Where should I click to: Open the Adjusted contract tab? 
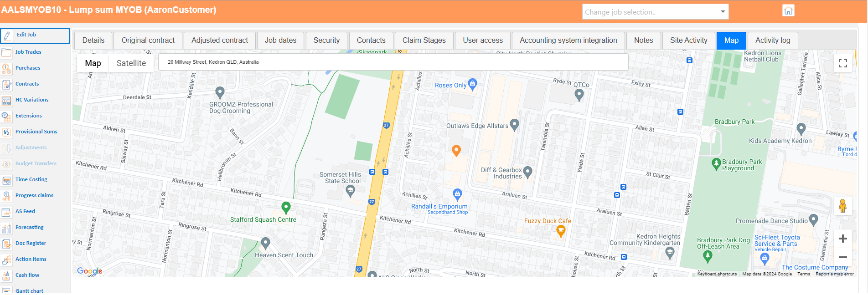[x=220, y=41]
